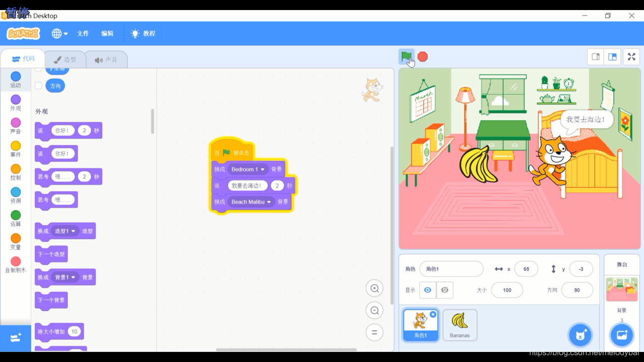Click the 当绿旗被点击 hat block

click(x=232, y=152)
